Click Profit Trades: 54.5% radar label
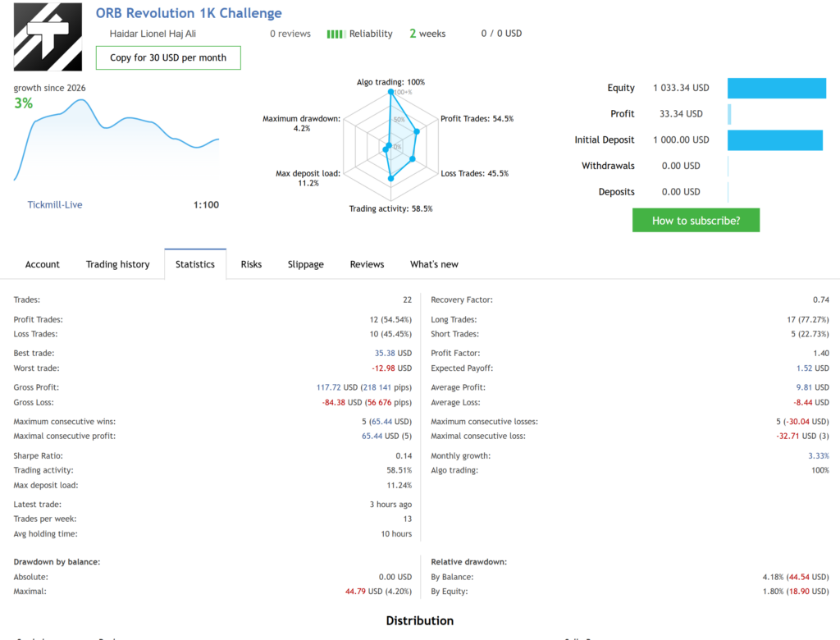 pos(477,118)
